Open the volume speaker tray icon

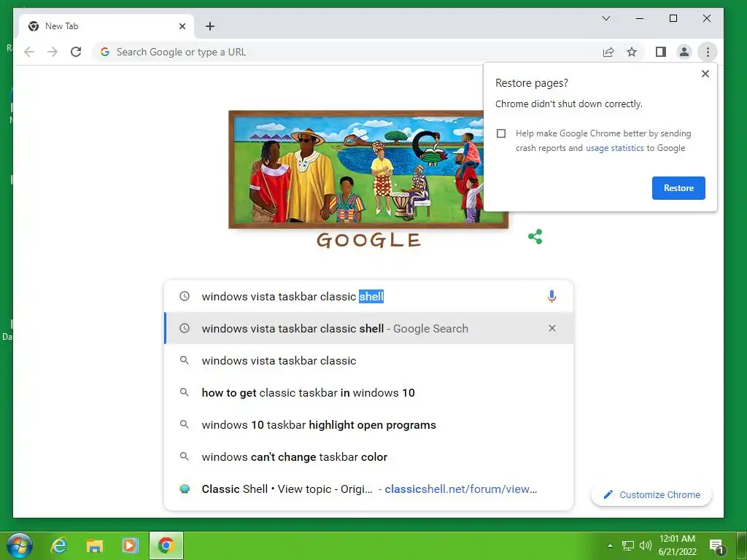(x=645, y=545)
